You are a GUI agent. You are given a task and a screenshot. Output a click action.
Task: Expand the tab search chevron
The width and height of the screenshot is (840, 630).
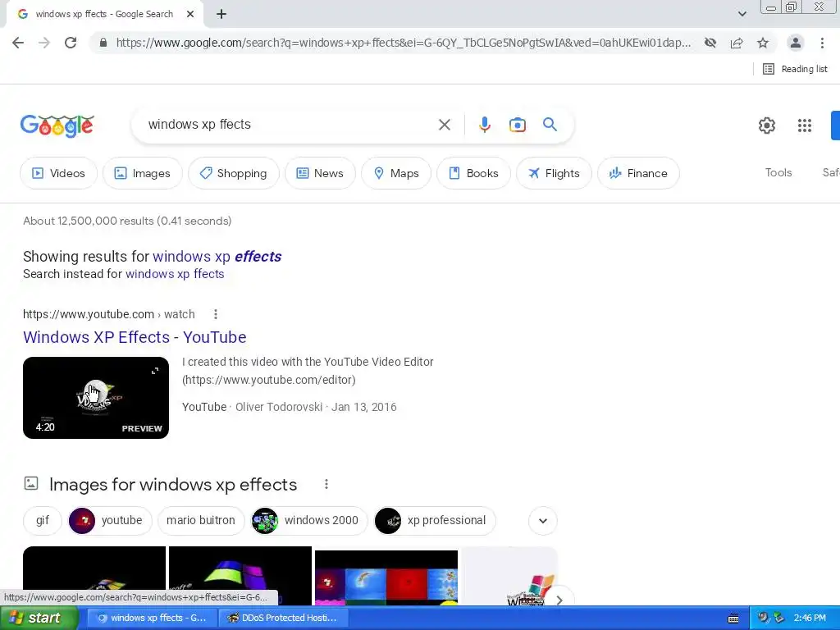coord(742,14)
